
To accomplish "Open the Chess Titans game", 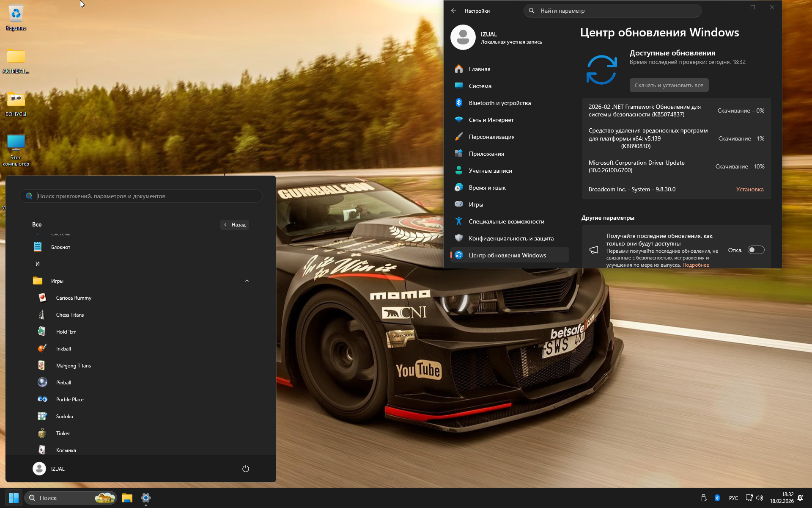I will pos(70,315).
